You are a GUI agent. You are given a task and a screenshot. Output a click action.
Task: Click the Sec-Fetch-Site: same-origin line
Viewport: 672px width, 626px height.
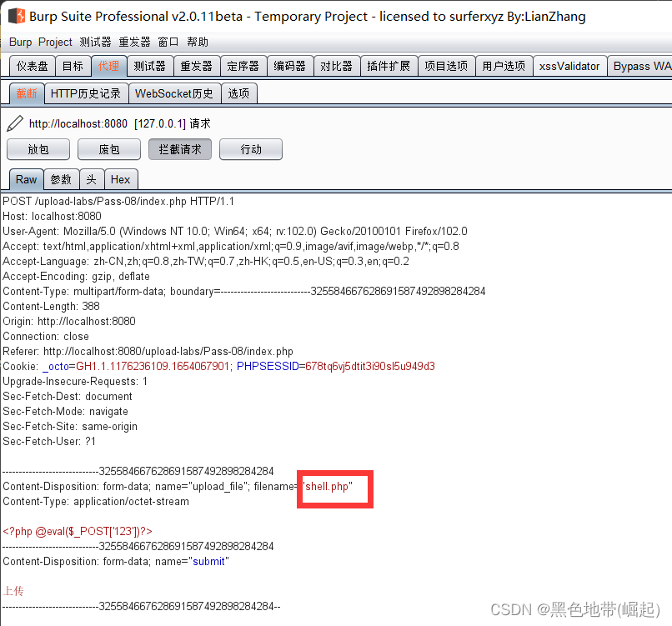[x=70, y=426]
